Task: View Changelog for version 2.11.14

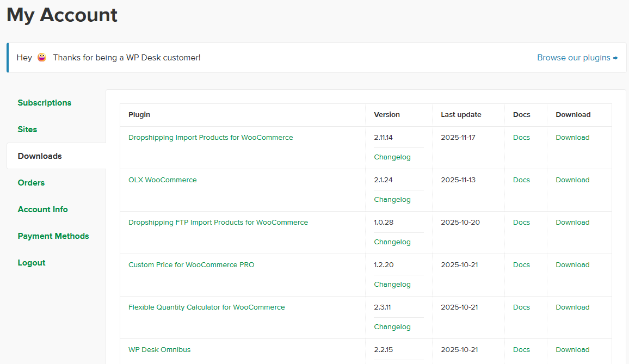Action: click(x=392, y=157)
